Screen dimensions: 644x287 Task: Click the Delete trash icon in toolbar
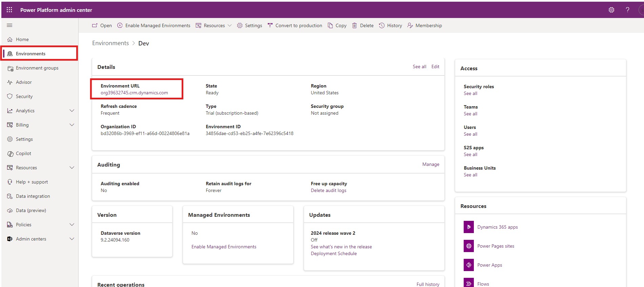tap(355, 25)
